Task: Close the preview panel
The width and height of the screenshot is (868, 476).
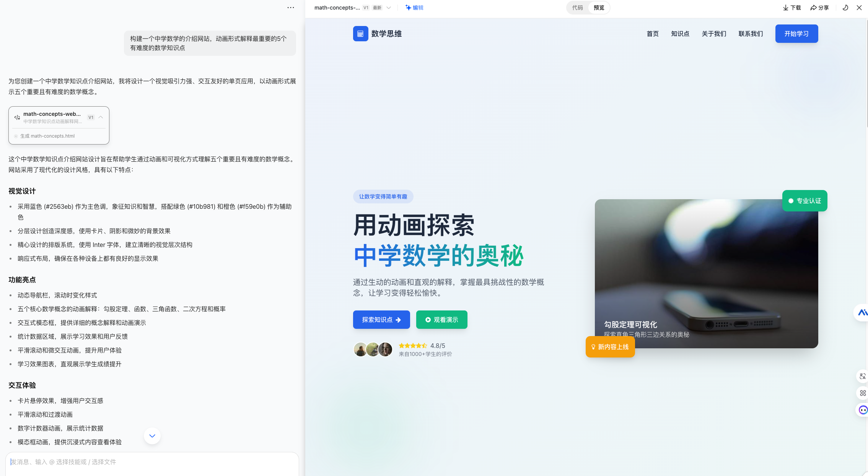Action: click(x=859, y=8)
